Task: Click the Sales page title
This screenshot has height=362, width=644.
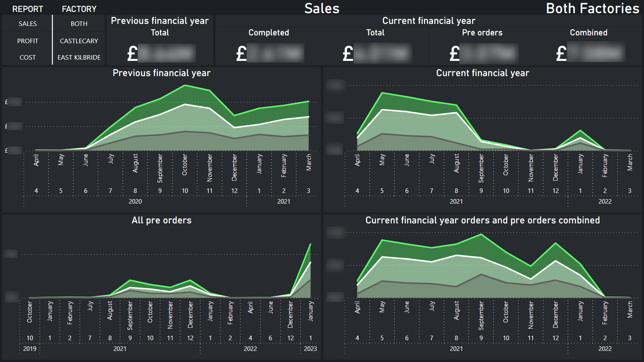Action: pos(322,8)
